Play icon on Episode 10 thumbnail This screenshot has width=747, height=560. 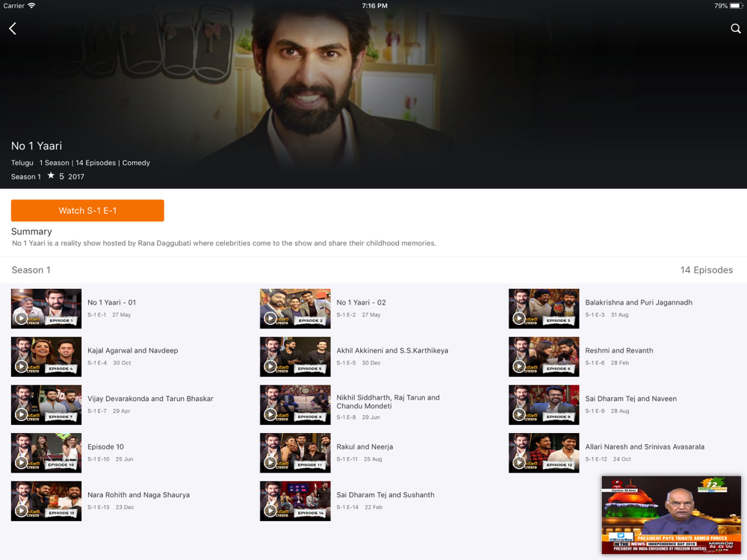tap(21, 462)
